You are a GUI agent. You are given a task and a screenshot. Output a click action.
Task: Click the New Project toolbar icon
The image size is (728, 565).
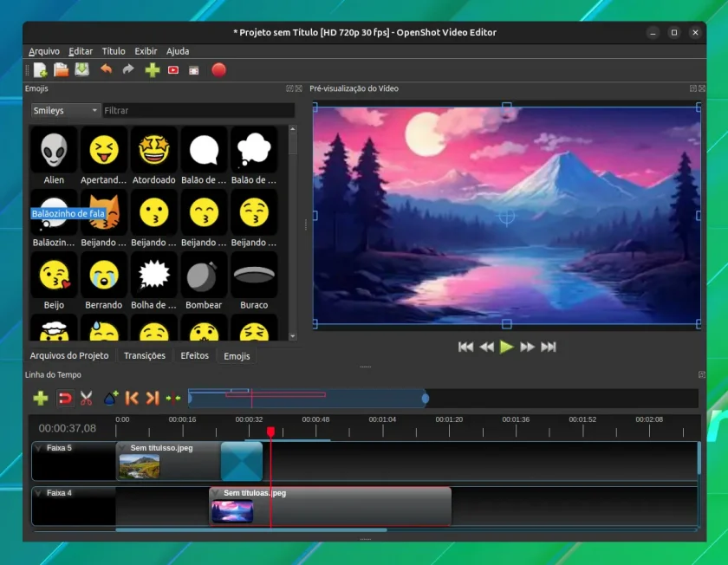click(x=41, y=70)
